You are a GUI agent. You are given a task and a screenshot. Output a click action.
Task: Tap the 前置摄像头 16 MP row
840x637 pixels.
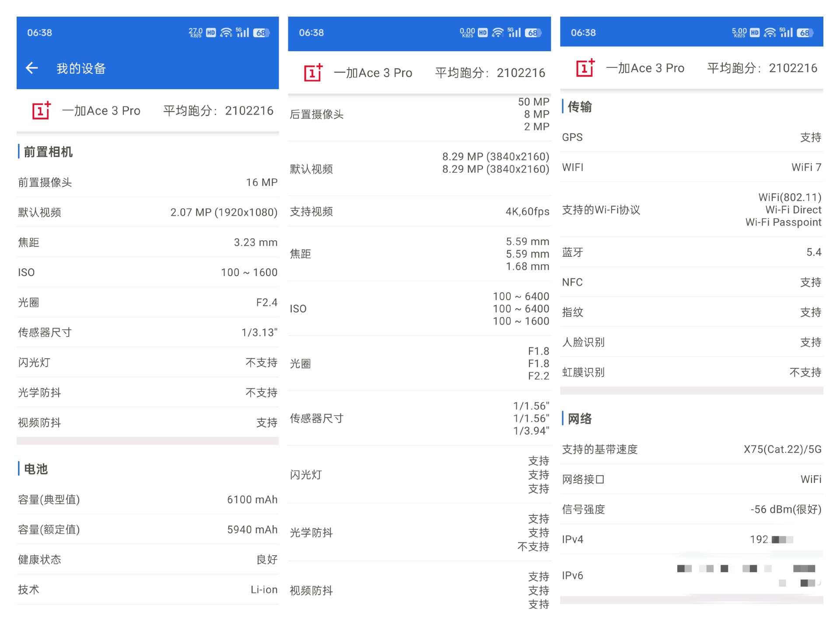tap(148, 182)
